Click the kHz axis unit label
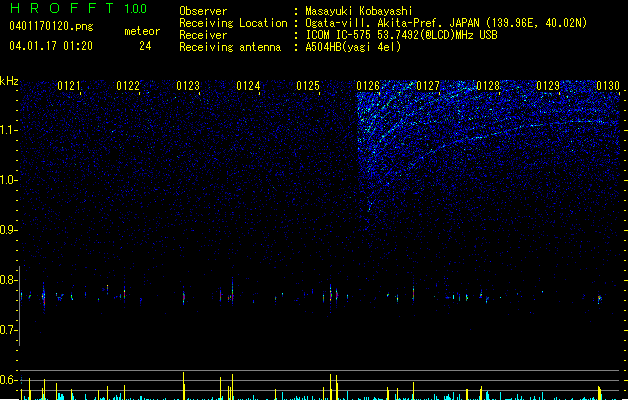Image resolution: width=629 pixels, height=400 pixels. (x=9, y=81)
